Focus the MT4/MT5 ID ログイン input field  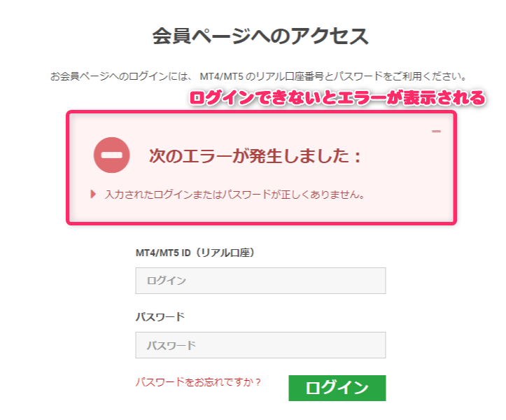tap(260, 281)
